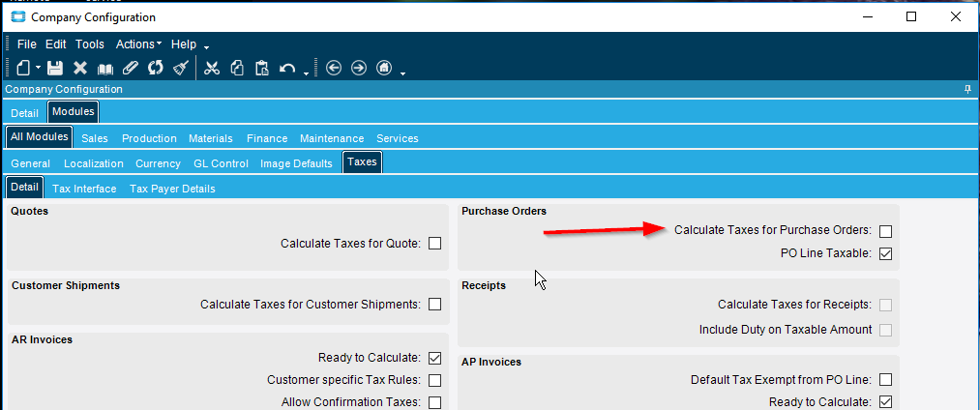The width and height of the screenshot is (980, 410).
Task: Open the File menu
Action: pyautogui.click(x=27, y=44)
